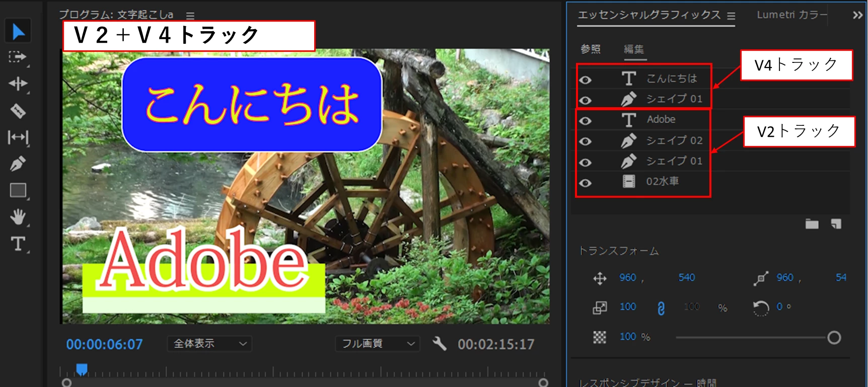This screenshot has width=868, height=387.
Task: Toggle the scale lock link icon
Action: pyautogui.click(x=661, y=308)
